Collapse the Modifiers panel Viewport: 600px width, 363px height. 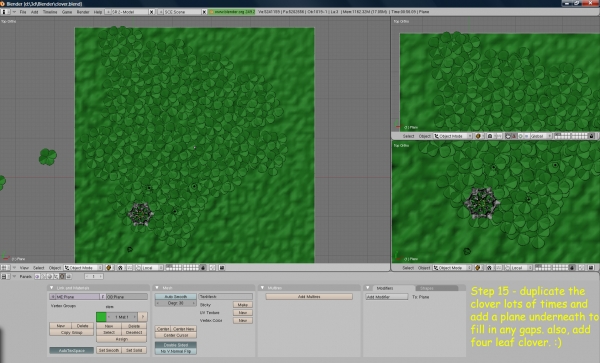tap(367, 288)
